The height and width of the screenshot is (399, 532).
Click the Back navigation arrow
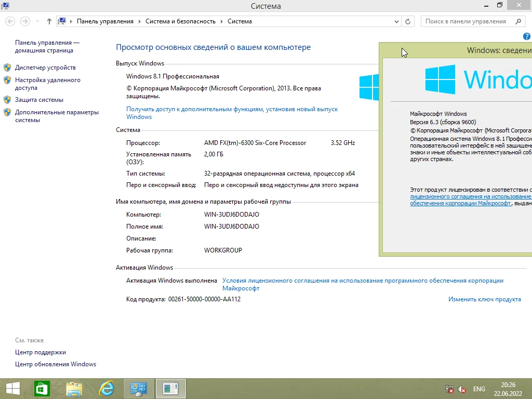[10, 21]
